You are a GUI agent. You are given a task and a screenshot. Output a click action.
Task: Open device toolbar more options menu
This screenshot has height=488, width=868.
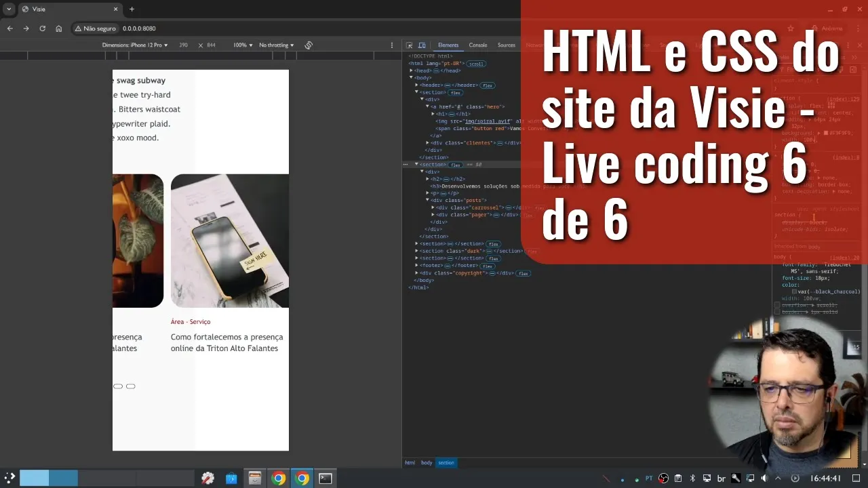pos(392,45)
